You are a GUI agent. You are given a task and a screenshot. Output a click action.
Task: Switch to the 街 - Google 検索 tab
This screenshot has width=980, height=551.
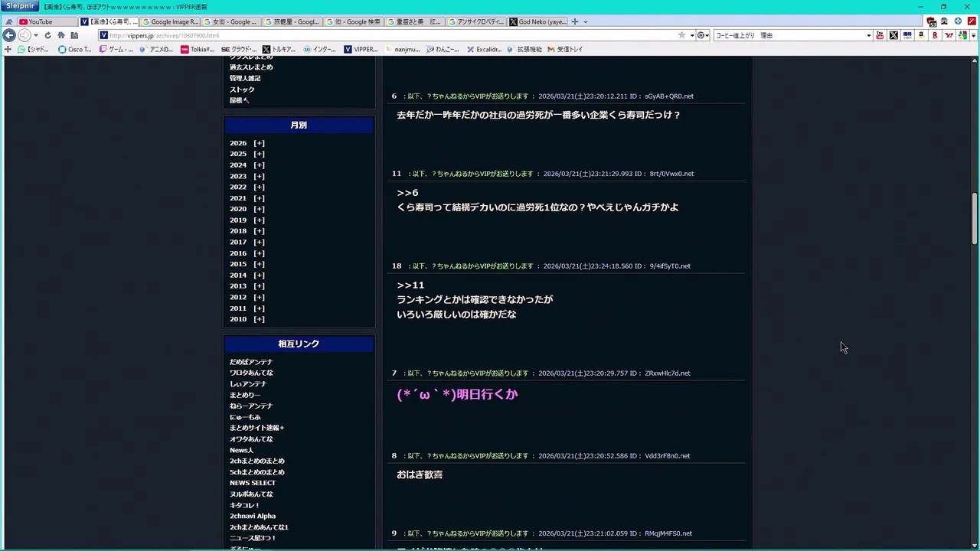pos(354,22)
